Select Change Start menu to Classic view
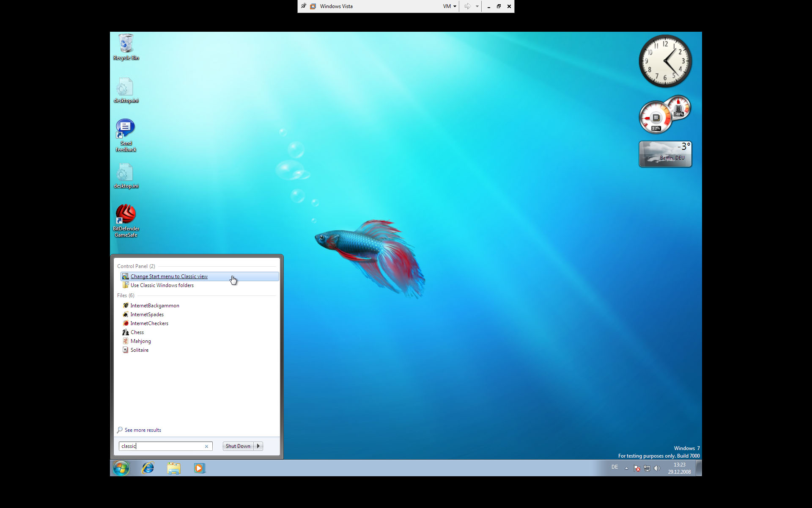812x508 pixels. click(169, 276)
